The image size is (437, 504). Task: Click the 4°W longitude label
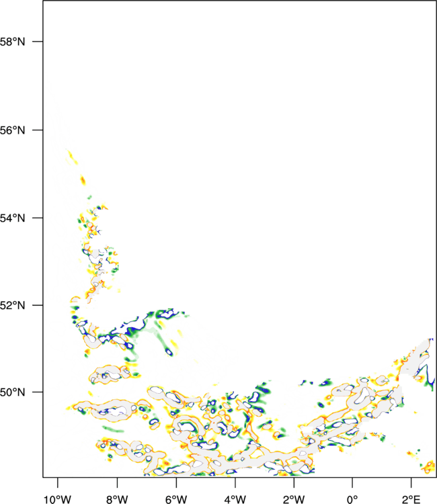(x=235, y=499)
